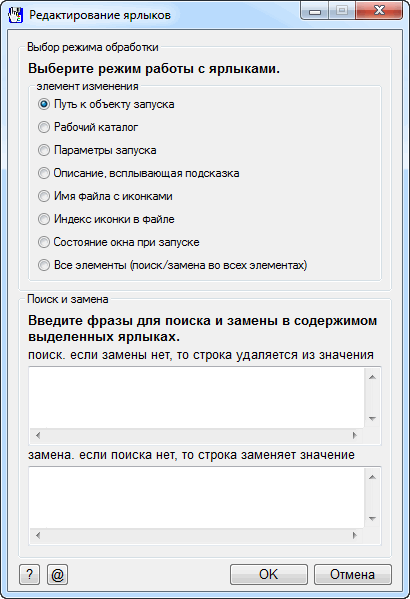Viewport: 410px width, 599px height.
Task: Click search box scroll down arrow
Action: (x=372, y=419)
